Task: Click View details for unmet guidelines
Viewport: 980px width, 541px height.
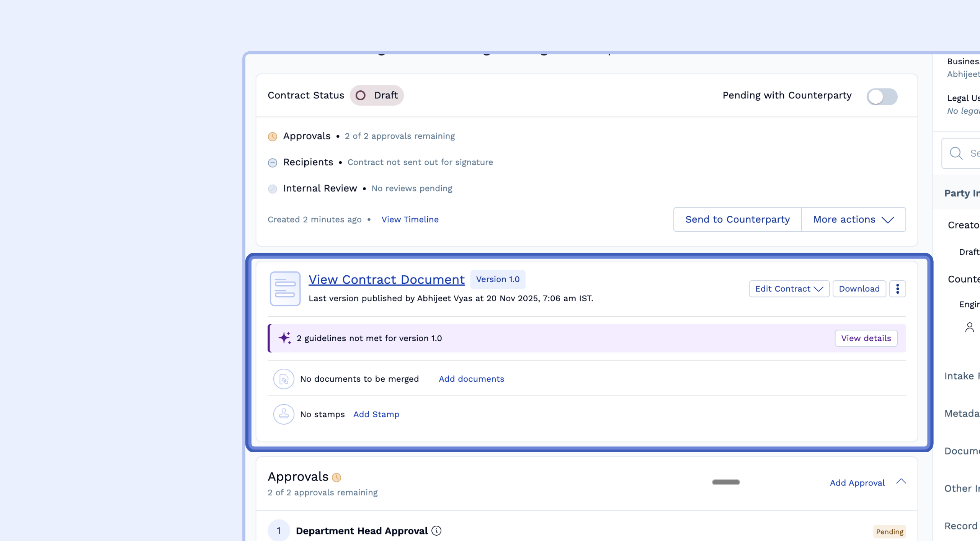Action: click(866, 338)
